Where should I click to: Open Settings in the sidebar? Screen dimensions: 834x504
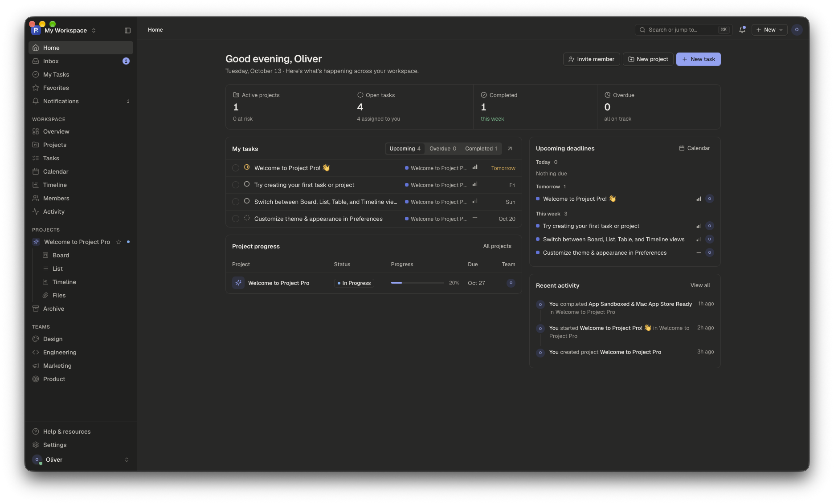81,445
